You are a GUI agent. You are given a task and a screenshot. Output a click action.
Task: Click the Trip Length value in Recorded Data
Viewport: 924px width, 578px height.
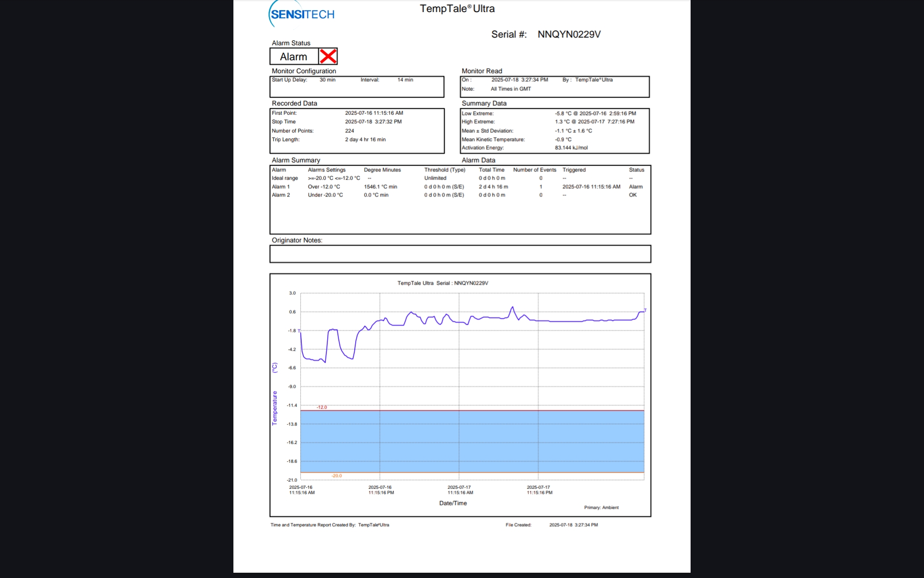[x=365, y=140]
